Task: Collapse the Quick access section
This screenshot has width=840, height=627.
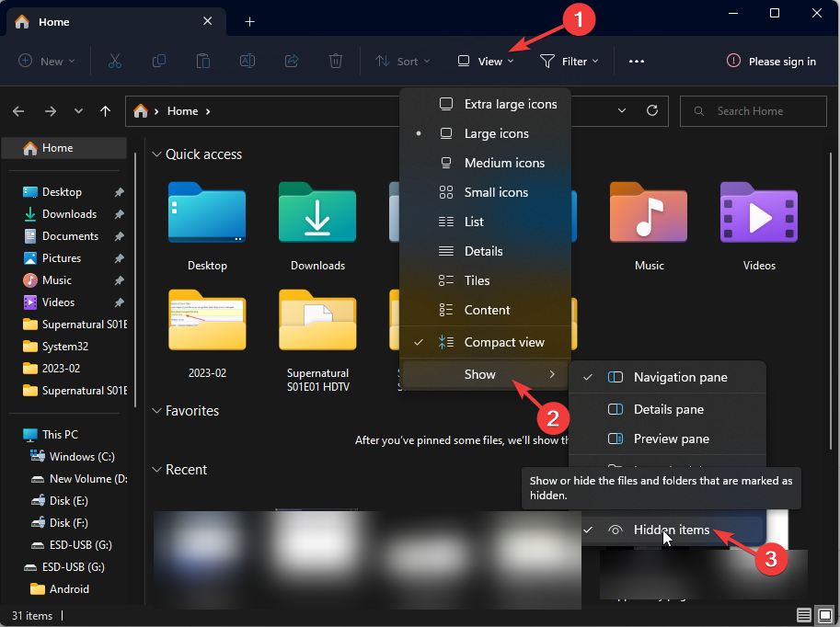Action: point(156,154)
